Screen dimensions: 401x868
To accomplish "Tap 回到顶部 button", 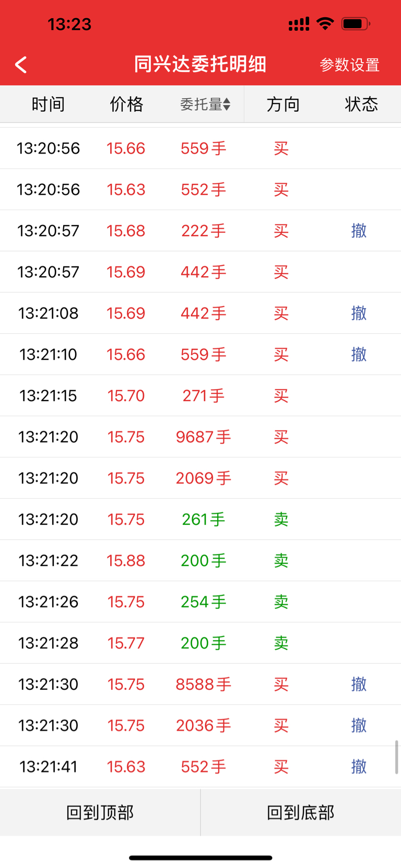I will [x=100, y=812].
